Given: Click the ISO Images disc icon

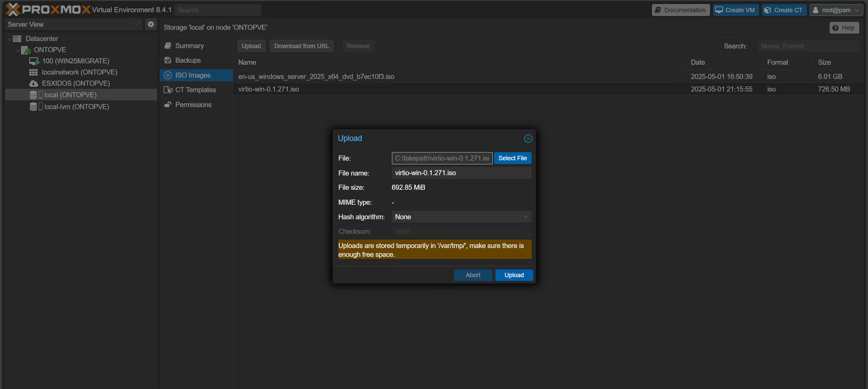Looking at the screenshot, I should tap(168, 75).
